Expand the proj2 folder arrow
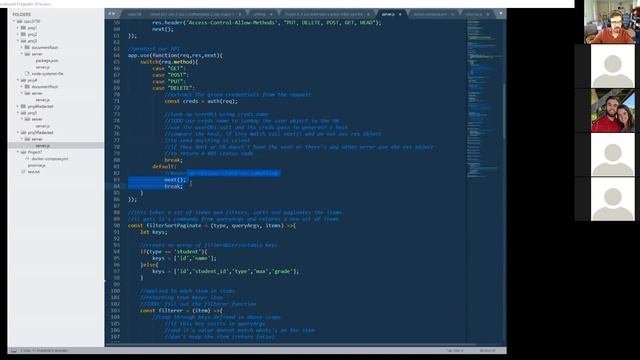This screenshot has height=360, width=640. pyautogui.click(x=18, y=34)
